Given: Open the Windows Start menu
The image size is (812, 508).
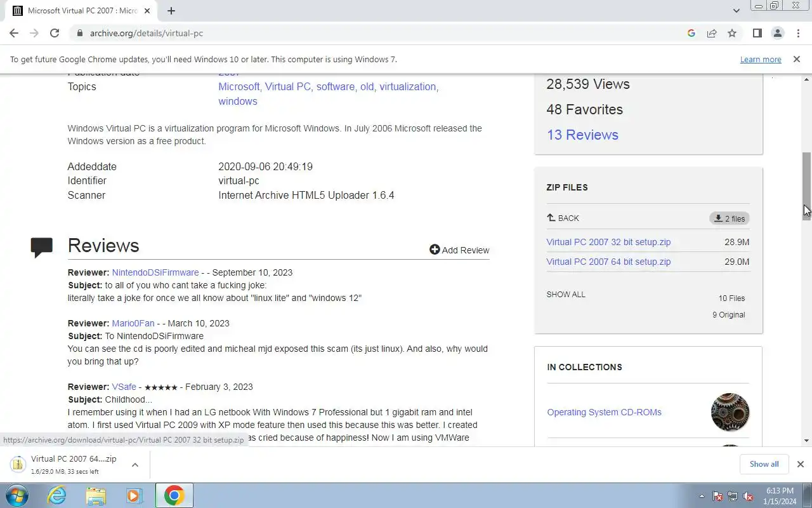Looking at the screenshot, I should click(x=17, y=496).
